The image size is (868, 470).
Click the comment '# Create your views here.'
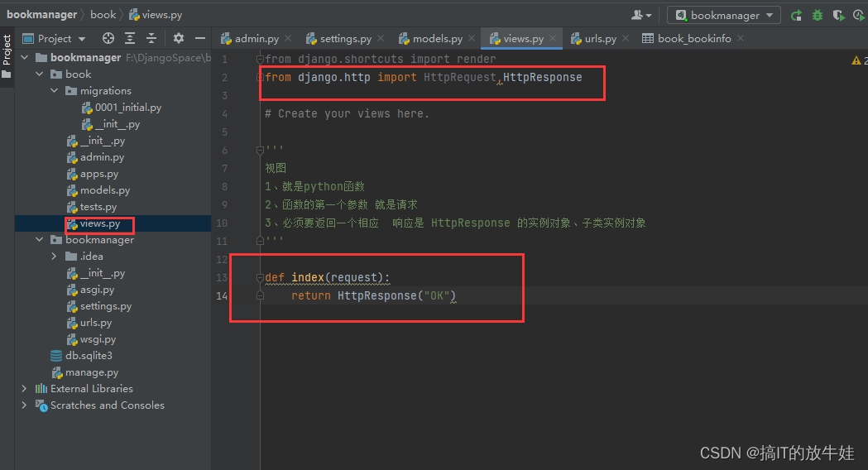click(347, 113)
